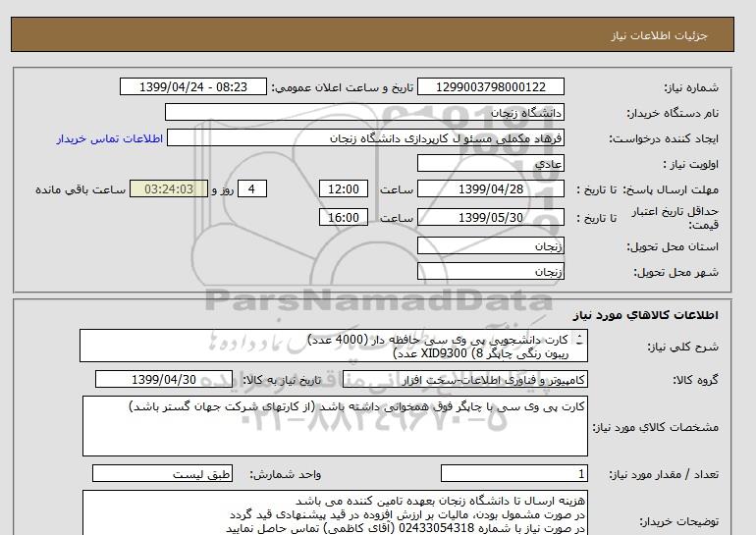Image resolution: width=756 pixels, height=535 pixels.
Task: Click the label واحد شمارش
Action: pos(285,475)
